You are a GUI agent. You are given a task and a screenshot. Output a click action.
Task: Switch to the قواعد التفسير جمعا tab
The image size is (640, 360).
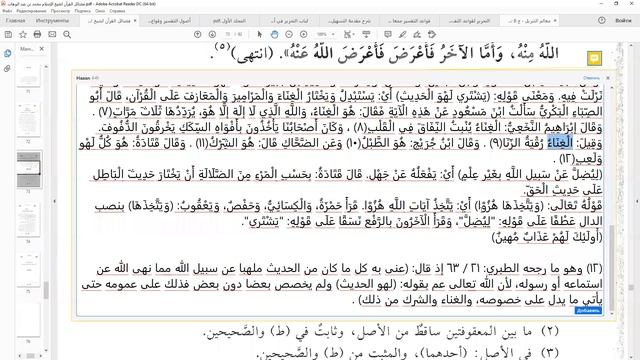(409, 21)
